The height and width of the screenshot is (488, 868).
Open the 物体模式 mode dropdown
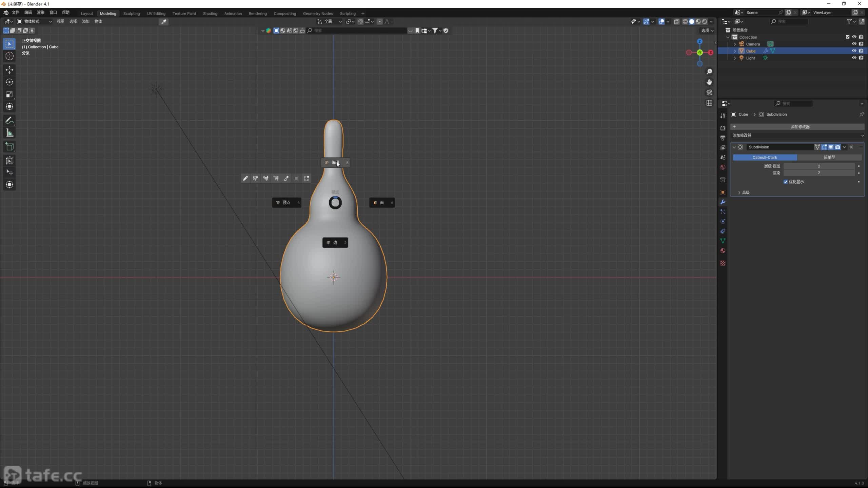[x=35, y=21]
